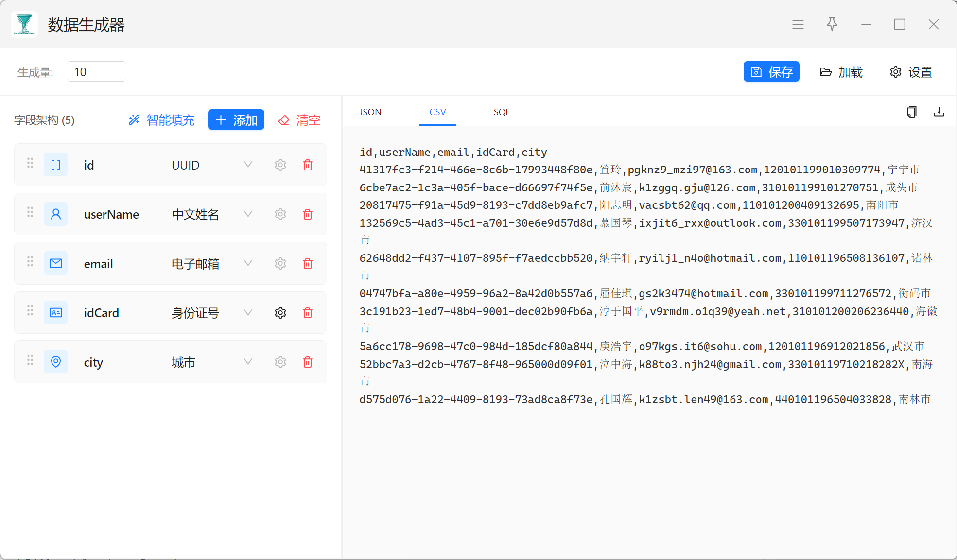
Task: Click the 保存 button
Action: click(x=771, y=72)
